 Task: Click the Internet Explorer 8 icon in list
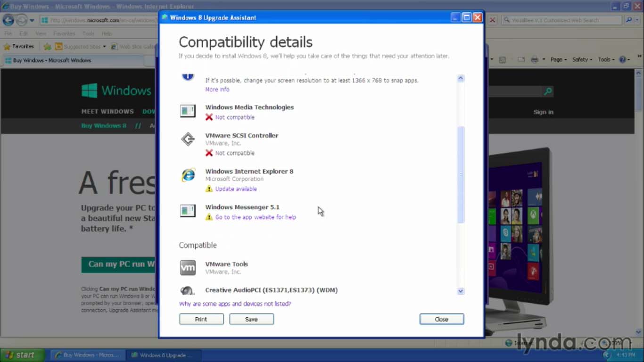click(x=188, y=175)
